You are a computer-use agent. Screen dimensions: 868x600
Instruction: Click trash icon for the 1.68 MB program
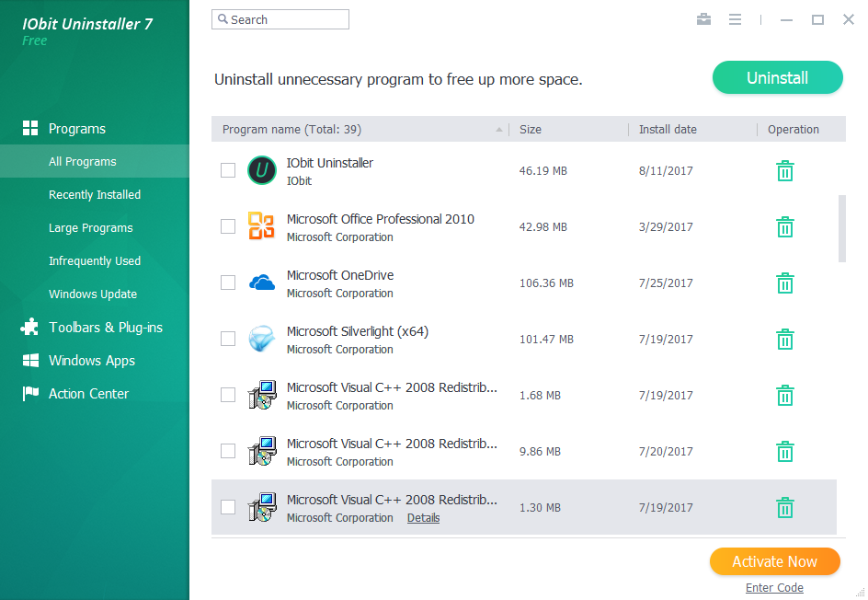tap(785, 395)
